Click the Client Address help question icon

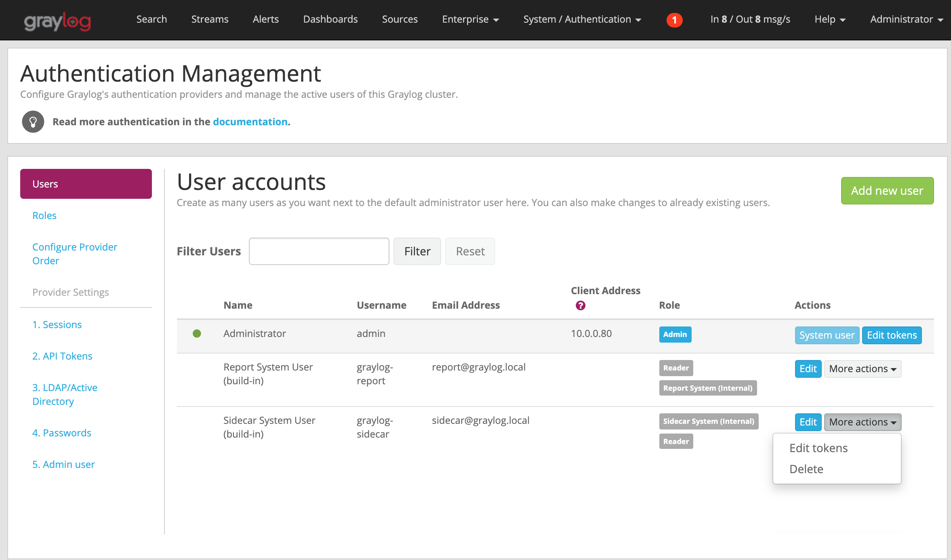click(580, 305)
